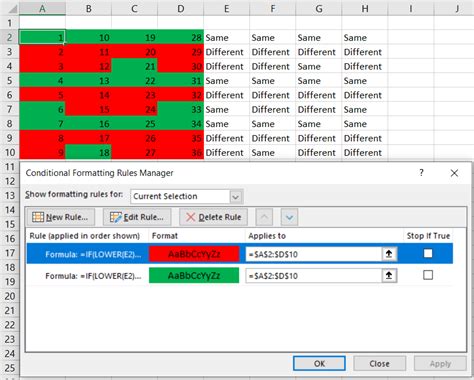Close dialog with X icon

pos(454,173)
